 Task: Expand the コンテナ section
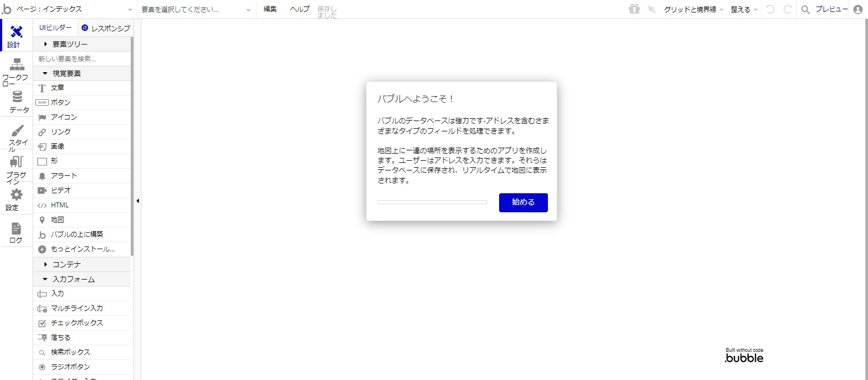[x=66, y=264]
